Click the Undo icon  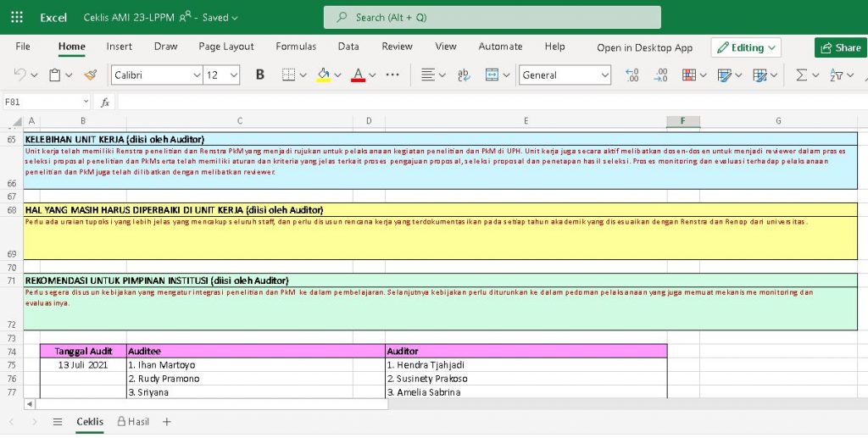click(x=20, y=75)
